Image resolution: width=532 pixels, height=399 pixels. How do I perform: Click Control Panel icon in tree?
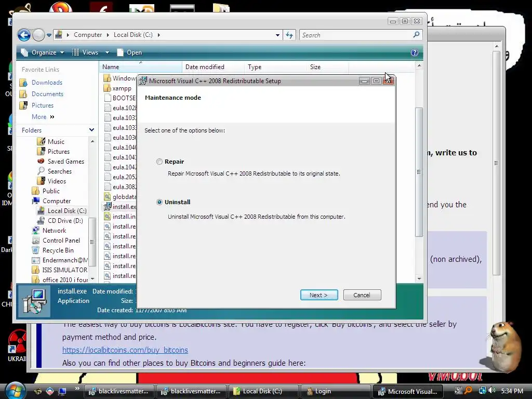tap(36, 240)
